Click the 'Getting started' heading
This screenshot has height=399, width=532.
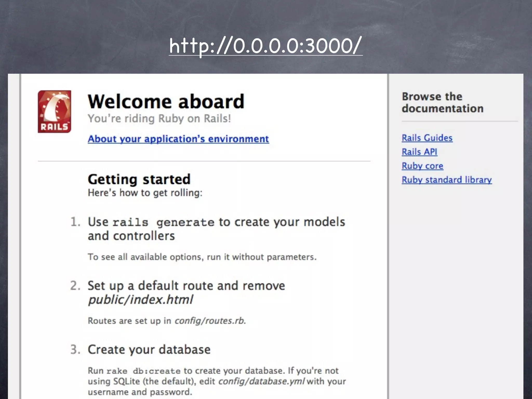139,179
